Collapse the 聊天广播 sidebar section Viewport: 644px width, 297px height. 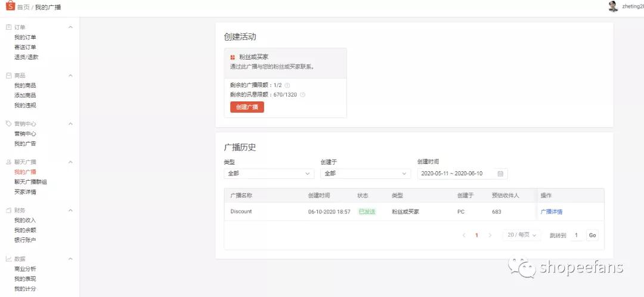click(70, 162)
